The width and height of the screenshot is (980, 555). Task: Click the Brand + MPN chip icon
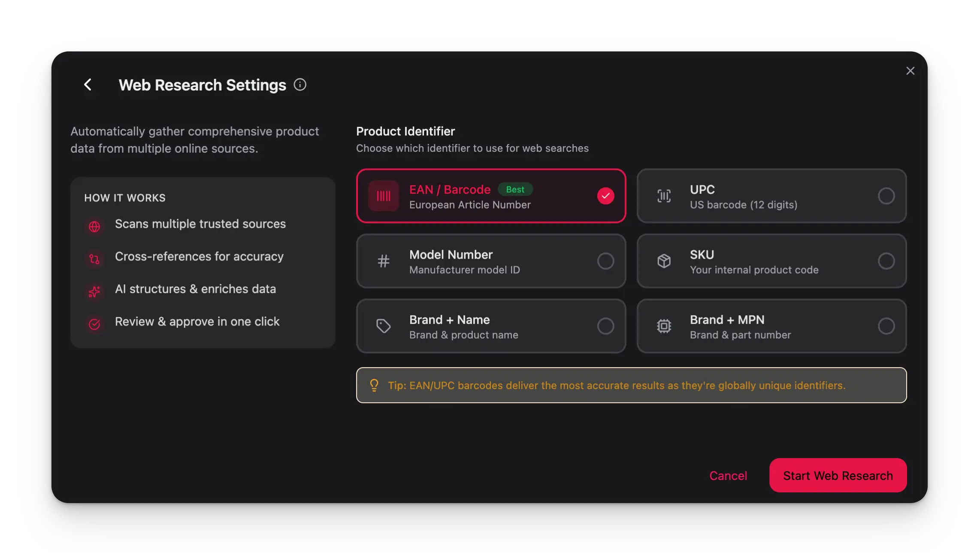tap(664, 326)
